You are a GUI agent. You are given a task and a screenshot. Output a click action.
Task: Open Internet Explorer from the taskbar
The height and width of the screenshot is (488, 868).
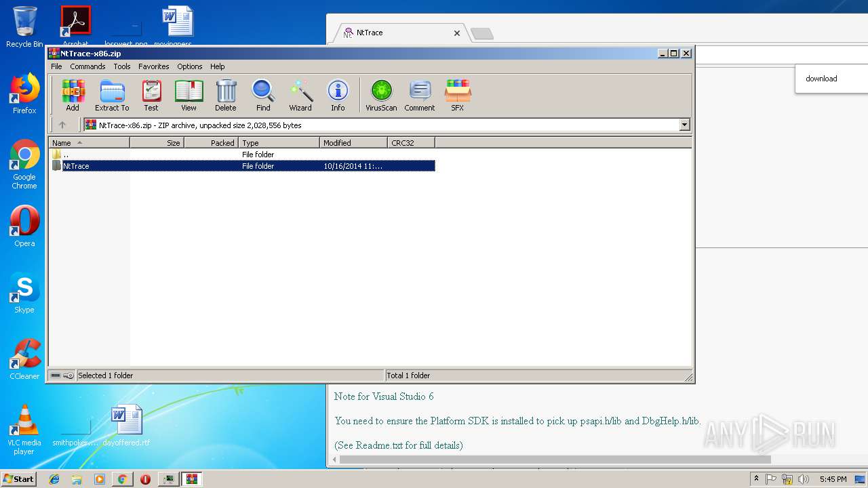(x=54, y=479)
